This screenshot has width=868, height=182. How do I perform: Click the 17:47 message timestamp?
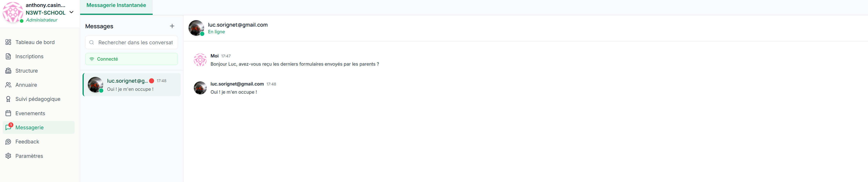coord(226,56)
